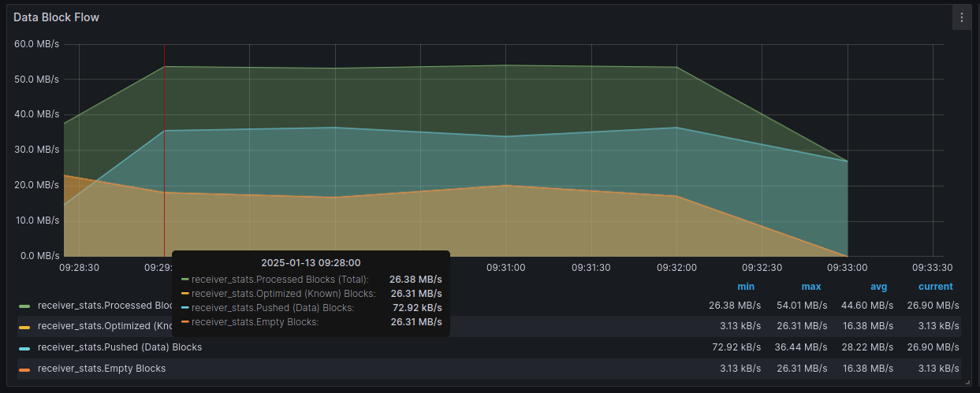The height and width of the screenshot is (393, 980).
Task: Click the 44.60 MB/s avg value
Action: [866, 305]
